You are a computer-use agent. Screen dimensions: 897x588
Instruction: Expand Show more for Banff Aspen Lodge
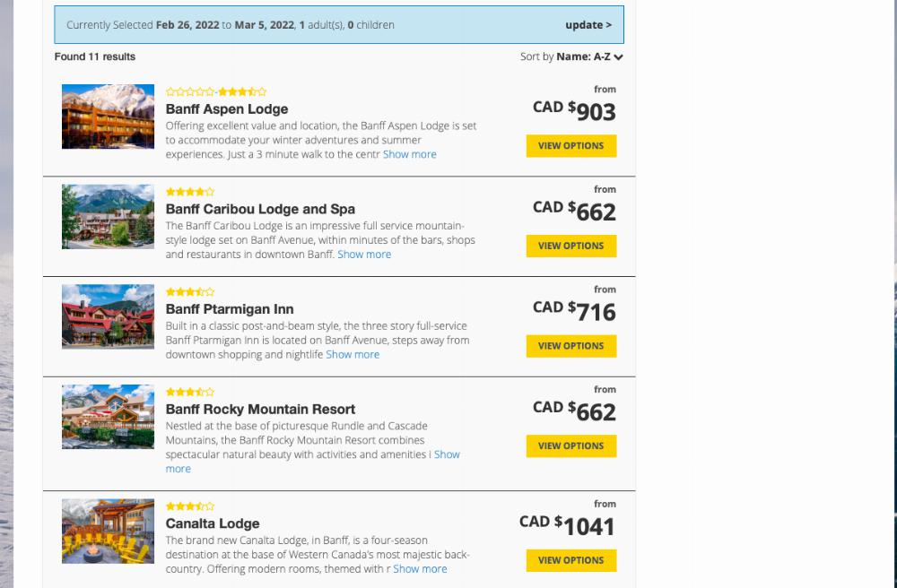click(410, 154)
